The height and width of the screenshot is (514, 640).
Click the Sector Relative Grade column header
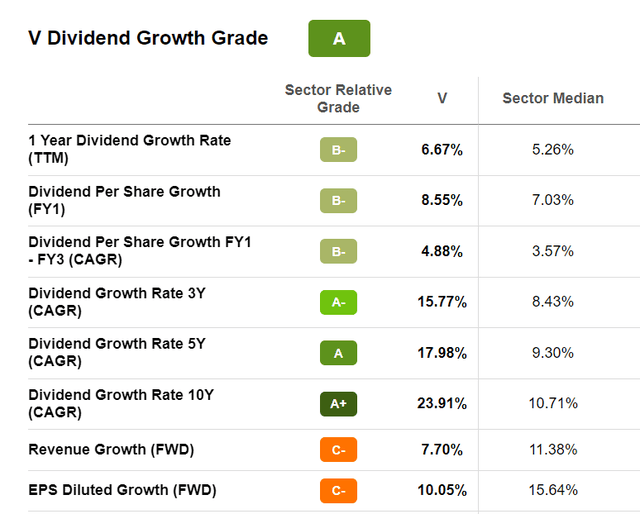[x=338, y=98]
